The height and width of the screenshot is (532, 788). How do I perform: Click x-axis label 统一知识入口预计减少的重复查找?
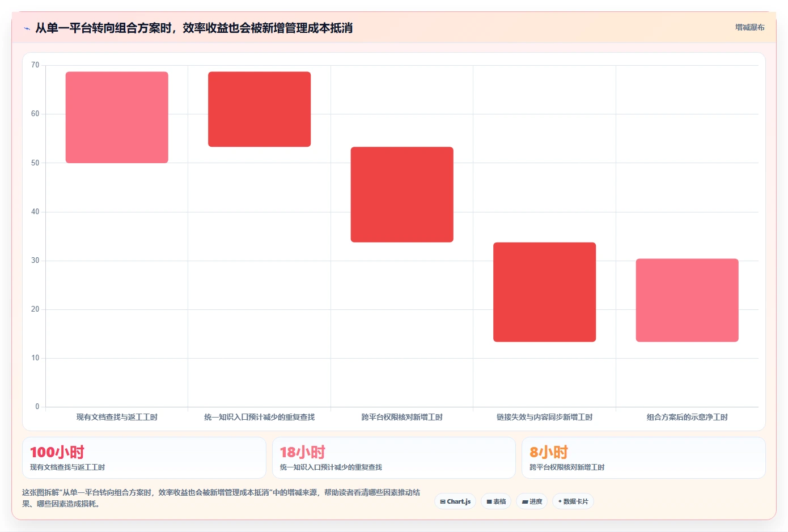coord(259,417)
